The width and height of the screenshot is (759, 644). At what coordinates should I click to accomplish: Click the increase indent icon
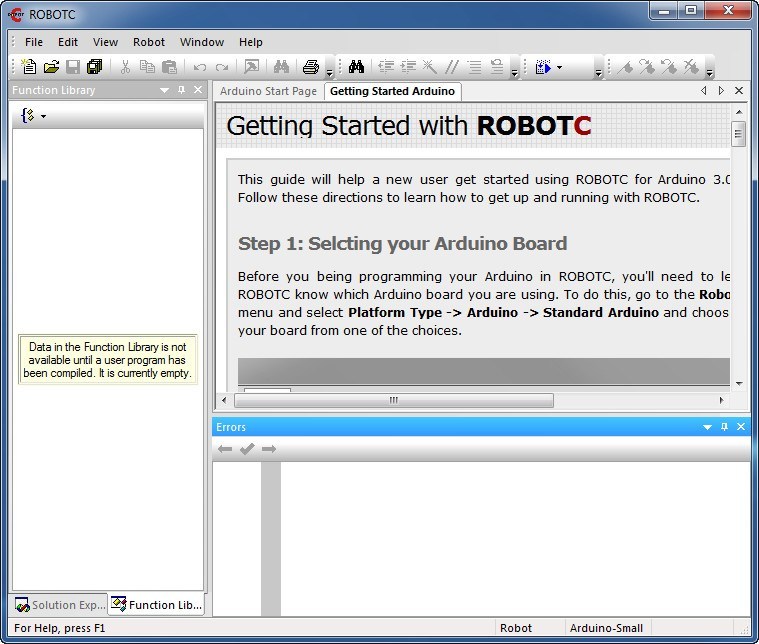[x=408, y=67]
